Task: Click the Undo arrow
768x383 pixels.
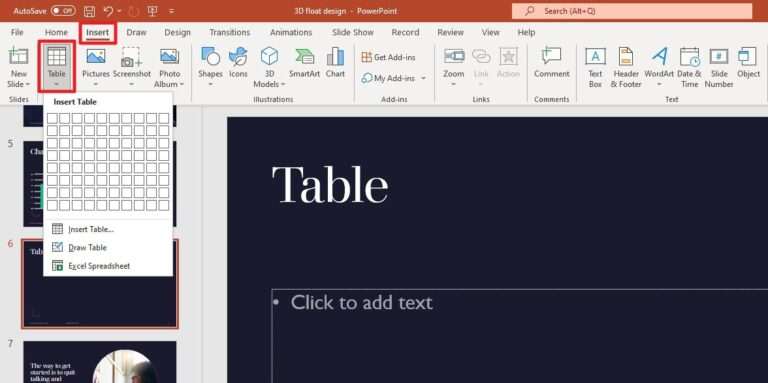Action: [x=108, y=11]
